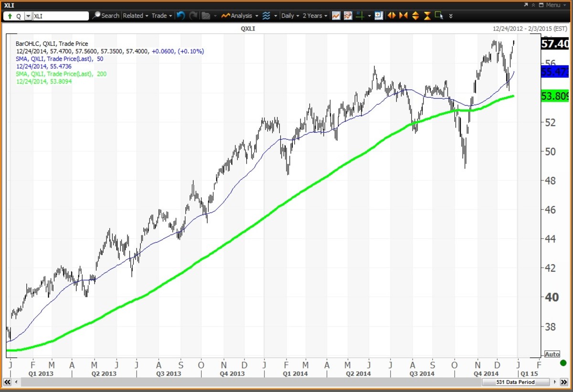Image resolution: width=573 pixels, height=392 pixels.
Task: Open the Trade menu
Action: (x=161, y=16)
